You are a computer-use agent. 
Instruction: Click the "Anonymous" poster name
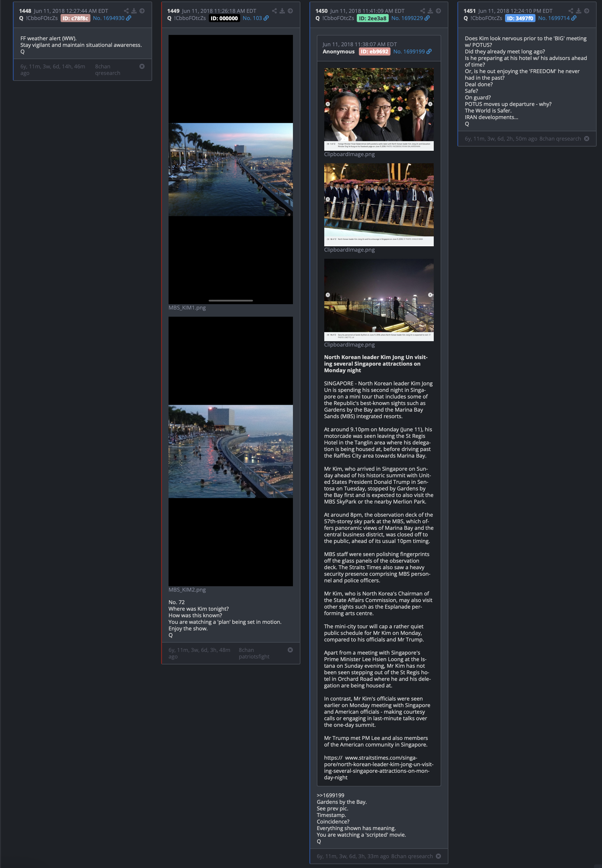click(x=339, y=52)
